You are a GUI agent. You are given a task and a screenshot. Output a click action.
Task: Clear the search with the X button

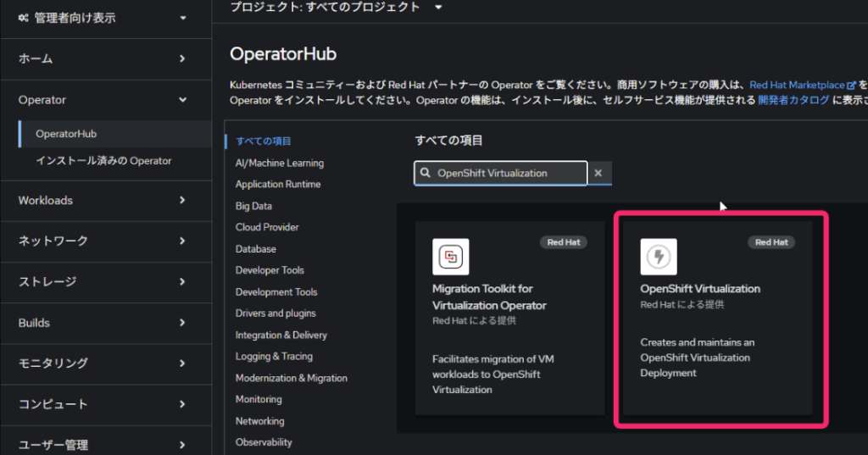tap(598, 173)
